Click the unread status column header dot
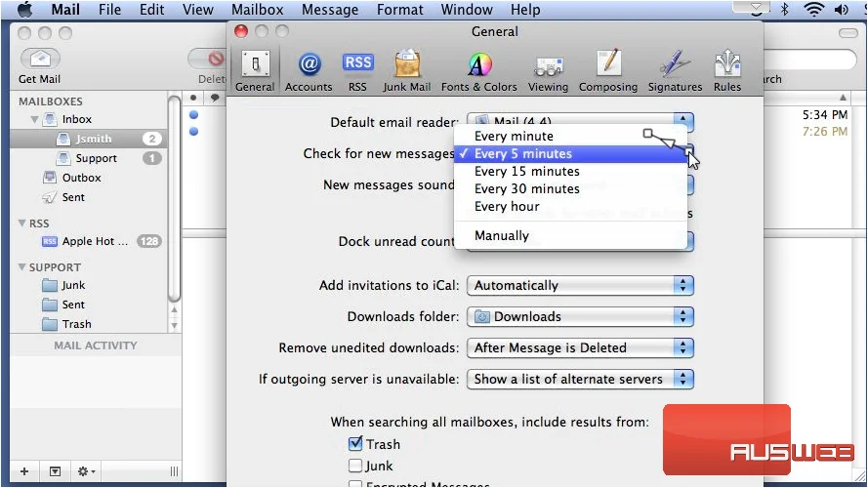Image resolution: width=868 pixels, height=488 pixels. coord(193,98)
